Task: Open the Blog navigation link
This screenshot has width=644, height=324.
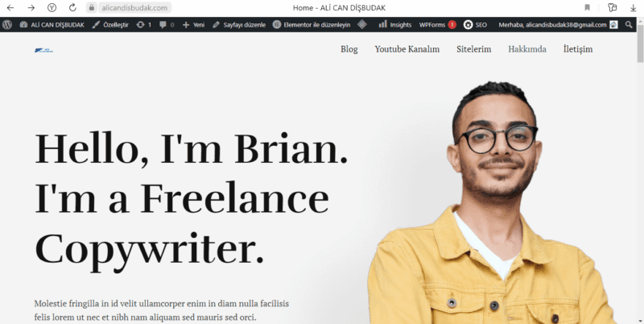Action: point(349,49)
